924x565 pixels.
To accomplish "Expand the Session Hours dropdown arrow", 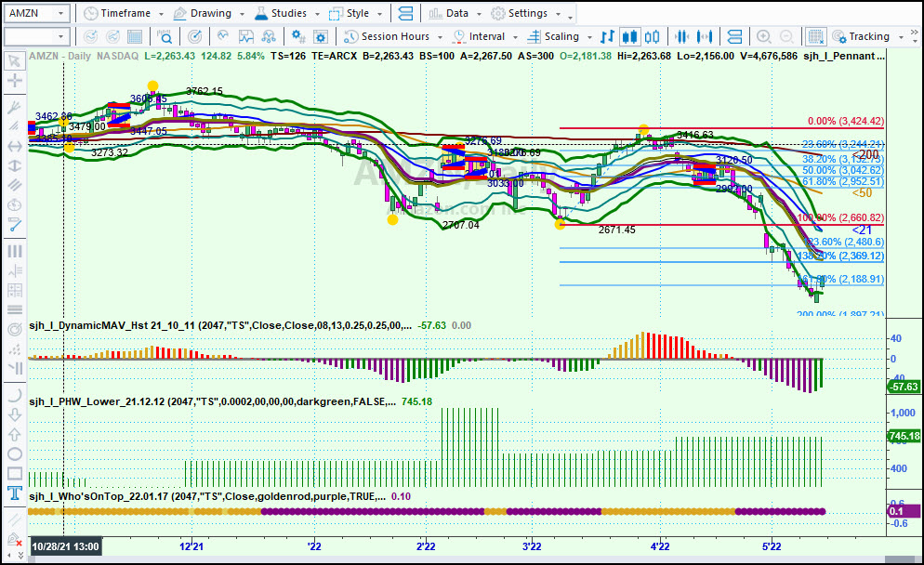I will tap(440, 37).
